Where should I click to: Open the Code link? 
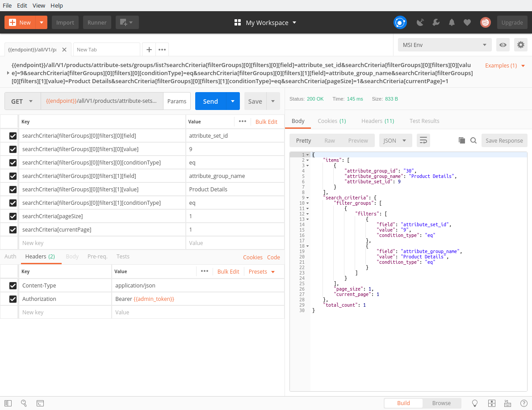coord(273,257)
